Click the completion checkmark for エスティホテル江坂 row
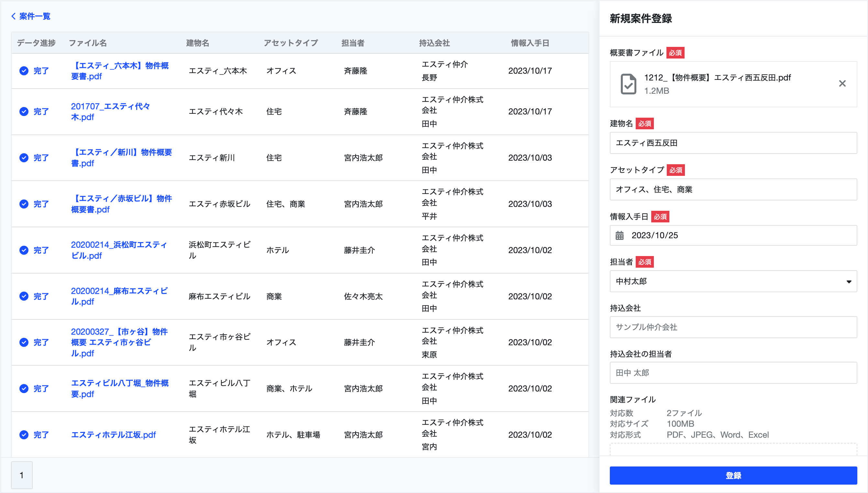 [24, 435]
